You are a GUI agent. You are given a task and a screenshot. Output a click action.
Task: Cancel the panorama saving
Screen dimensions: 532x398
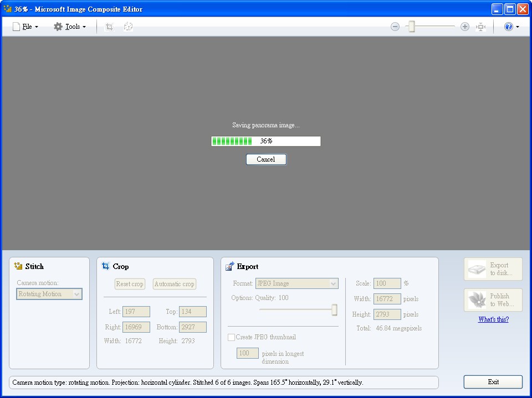coord(266,159)
